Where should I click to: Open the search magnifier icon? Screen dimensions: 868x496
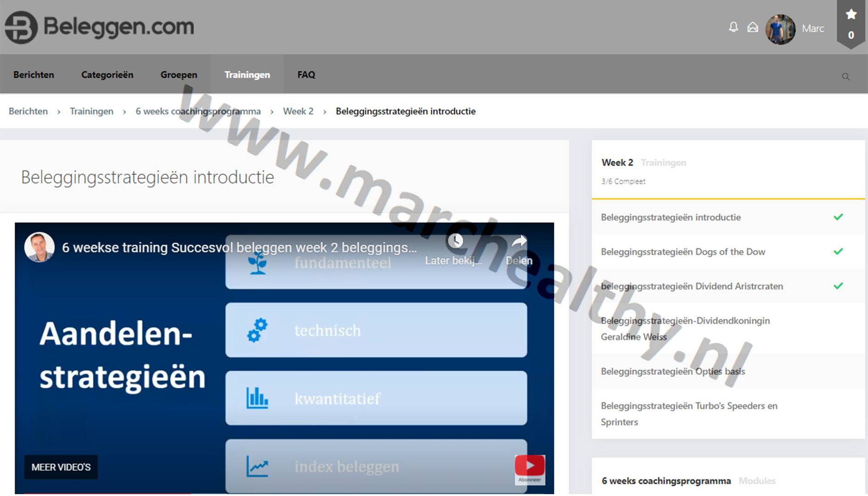[845, 77]
